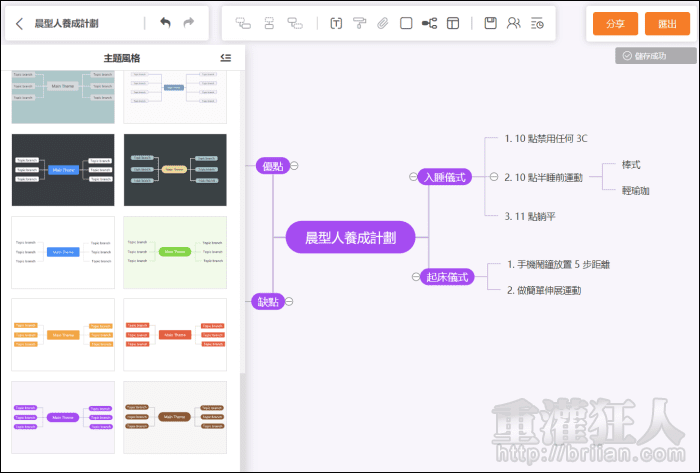Click the history list icon in toolbar

point(538,23)
